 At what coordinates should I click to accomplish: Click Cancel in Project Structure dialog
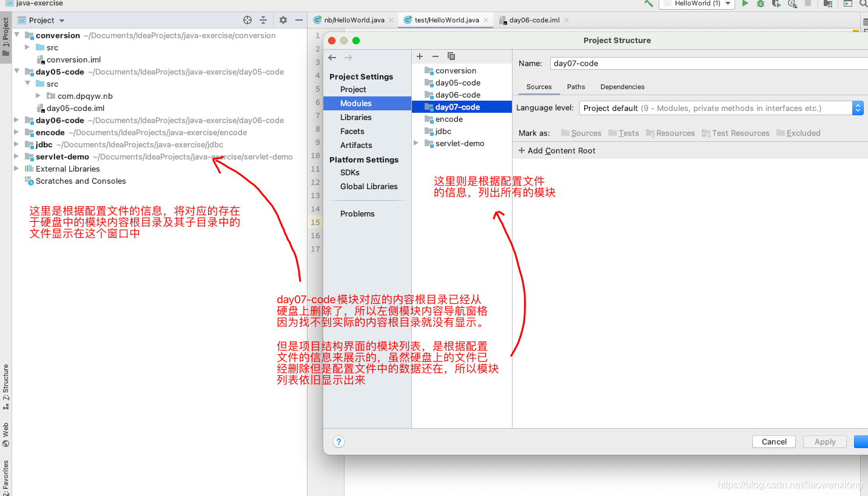tap(774, 441)
